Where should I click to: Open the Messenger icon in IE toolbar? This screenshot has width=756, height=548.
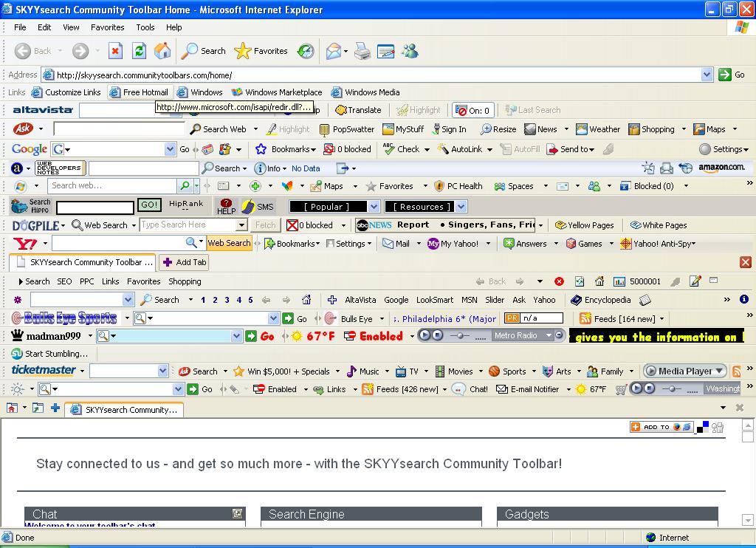pyautogui.click(x=410, y=51)
